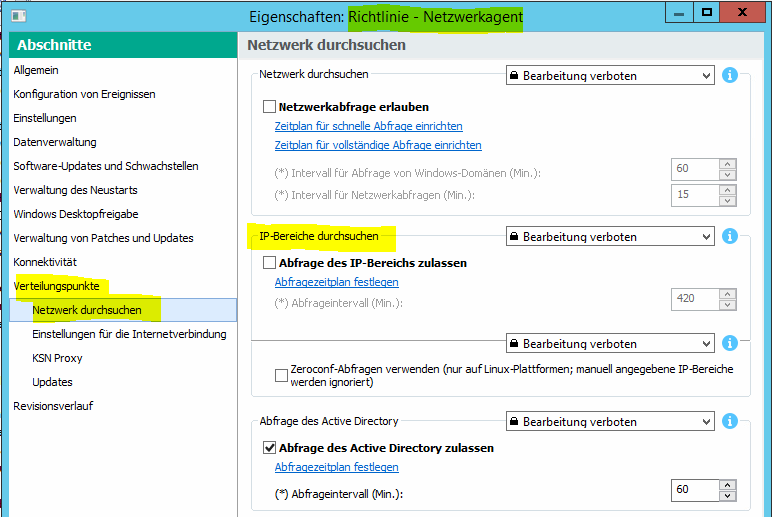Open the KSN Proxy section
772x517 pixels.
click(57, 358)
